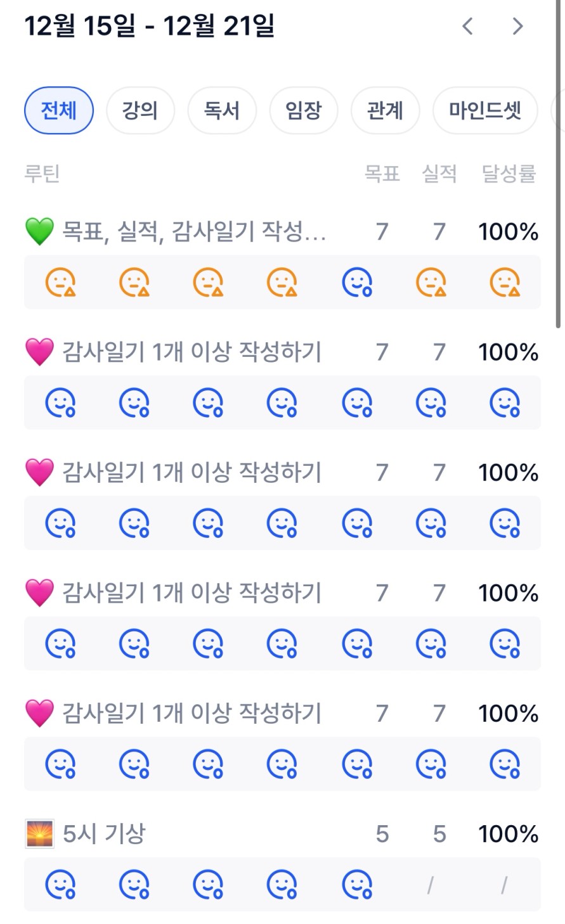Go to next week with right chevron
This screenshot has width=565, height=924.
pos(518,26)
